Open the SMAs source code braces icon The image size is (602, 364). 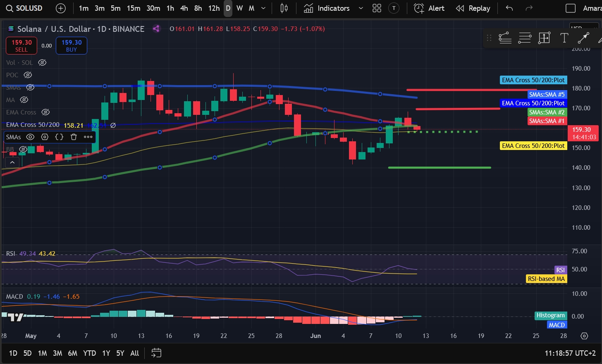[x=59, y=137]
